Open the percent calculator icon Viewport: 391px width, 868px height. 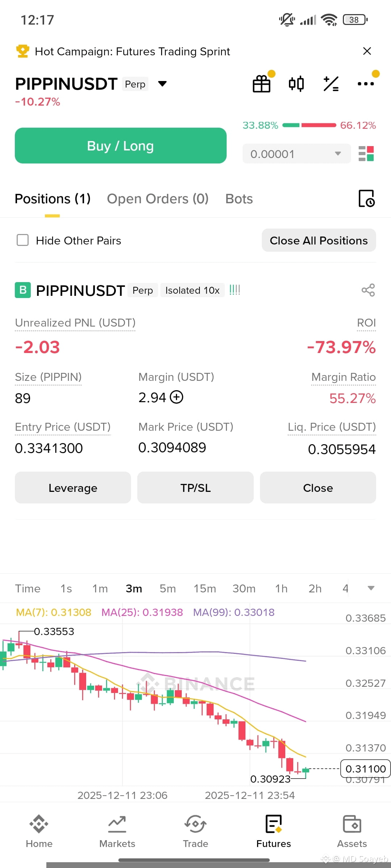331,84
